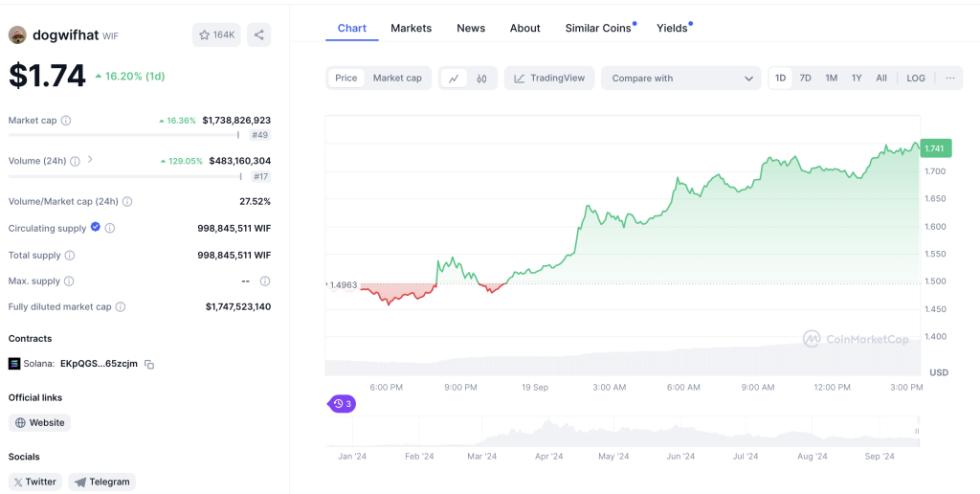Viewport: 980px width, 494px height.
Task: Open the Twitter social link
Action: tap(35, 483)
